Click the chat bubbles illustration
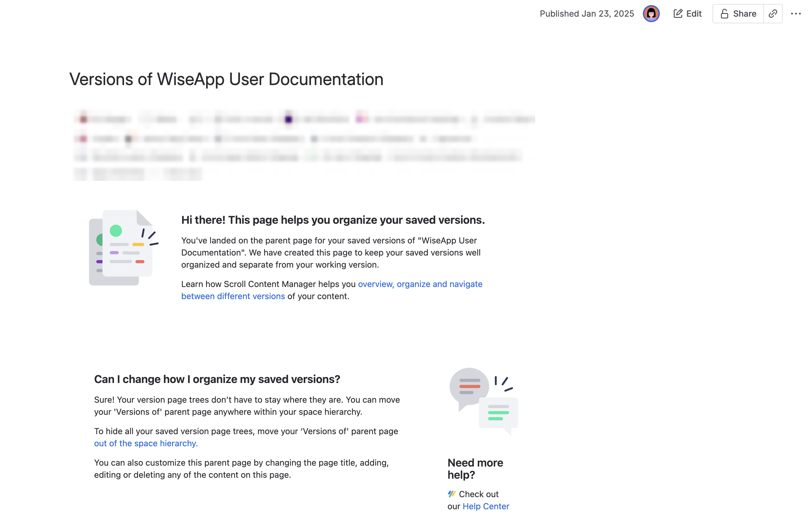 [483, 401]
